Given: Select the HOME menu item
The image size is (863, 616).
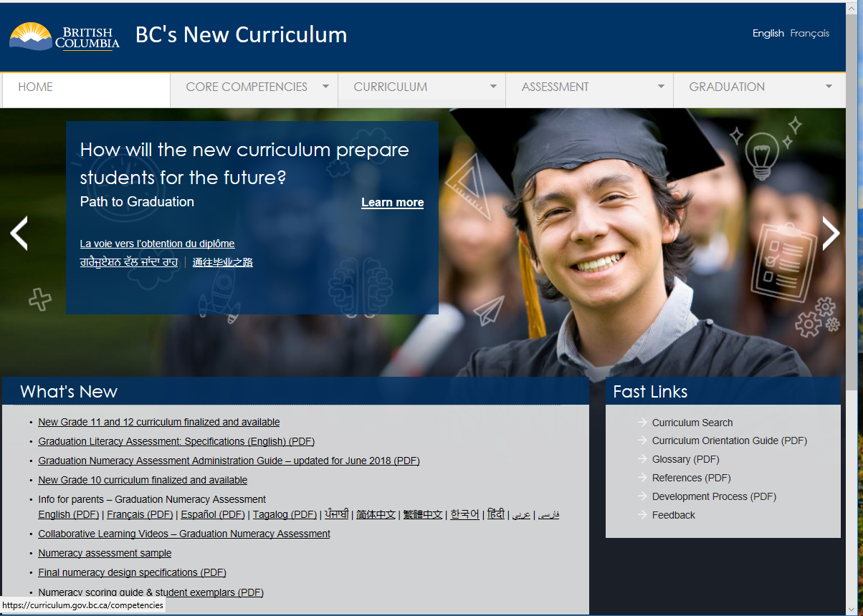Looking at the screenshot, I should (x=37, y=87).
